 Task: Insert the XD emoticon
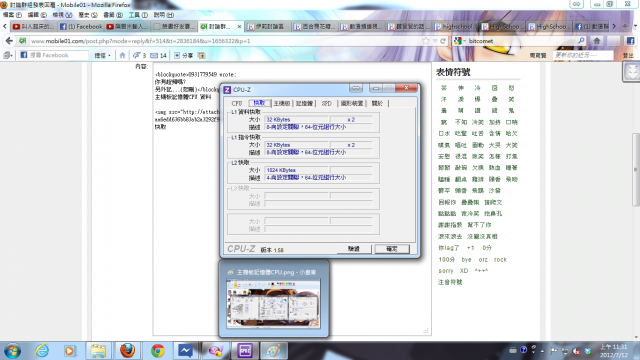coord(464,271)
